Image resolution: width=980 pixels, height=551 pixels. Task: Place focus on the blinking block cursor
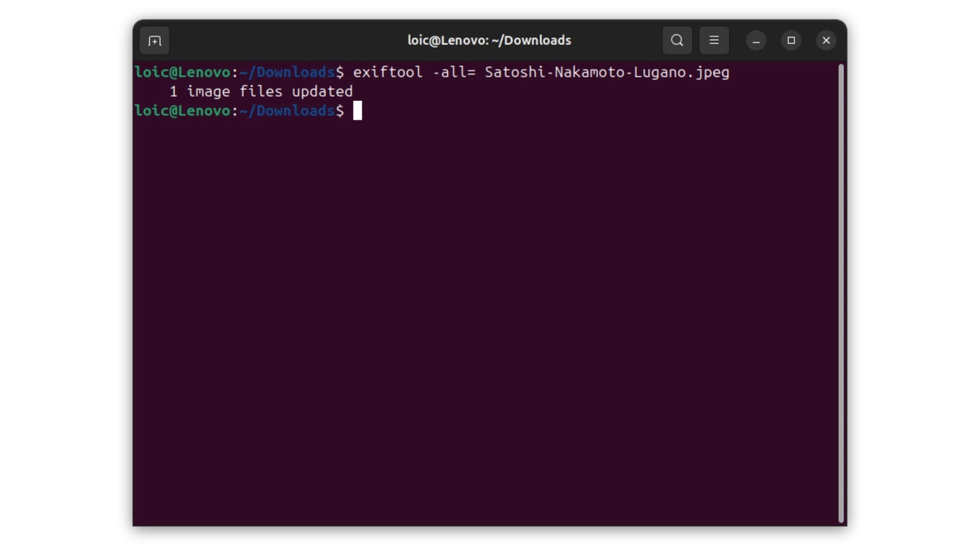357,111
